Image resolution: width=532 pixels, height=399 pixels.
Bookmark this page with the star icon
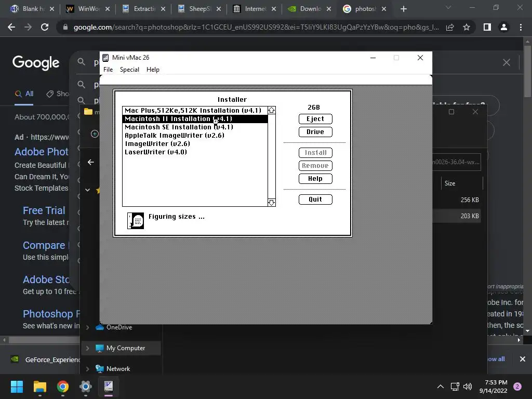pyautogui.click(x=467, y=27)
